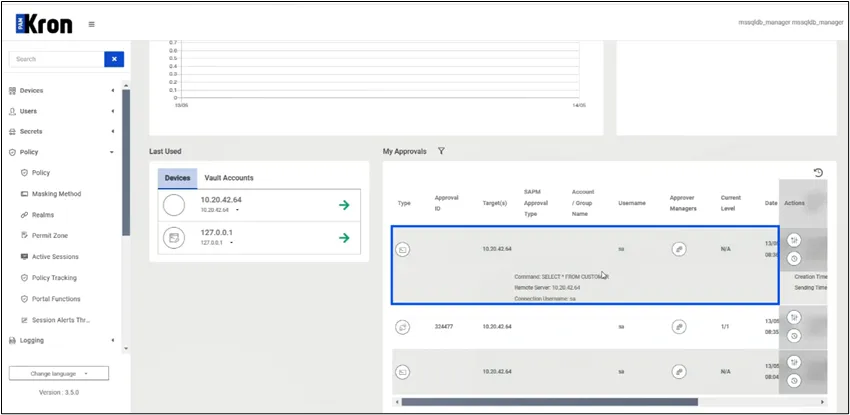Open clock action in SELECT command row
The height and width of the screenshot is (415, 850).
tap(794, 258)
